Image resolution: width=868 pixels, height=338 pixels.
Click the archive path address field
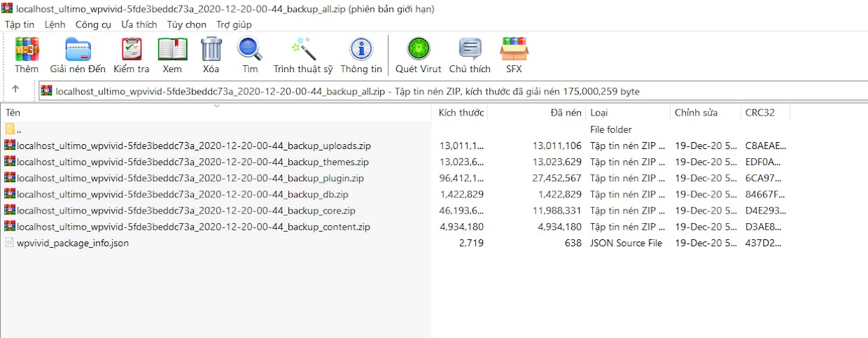click(x=452, y=91)
